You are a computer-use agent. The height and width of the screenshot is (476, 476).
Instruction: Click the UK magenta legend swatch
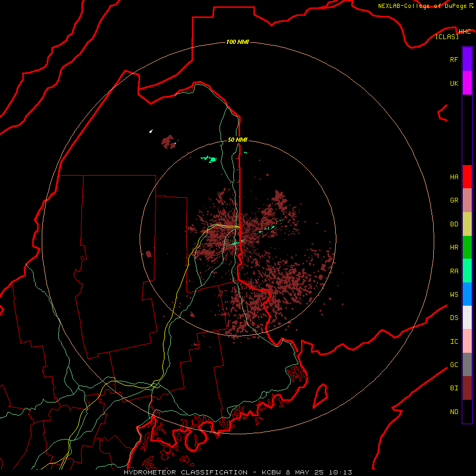pos(467,83)
